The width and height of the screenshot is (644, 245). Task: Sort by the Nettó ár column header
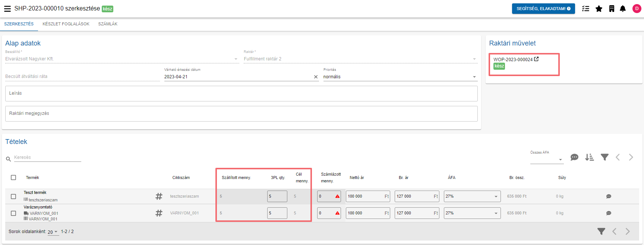point(357,178)
